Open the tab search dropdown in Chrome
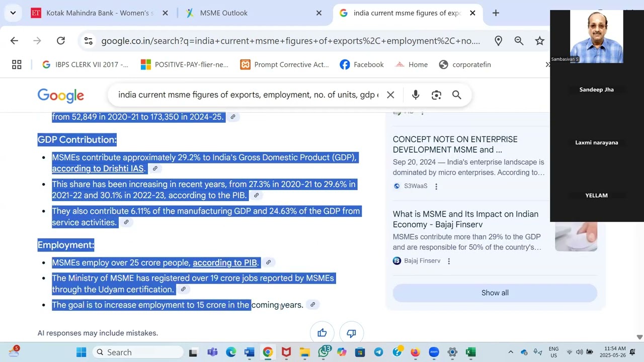 pyautogui.click(x=13, y=13)
